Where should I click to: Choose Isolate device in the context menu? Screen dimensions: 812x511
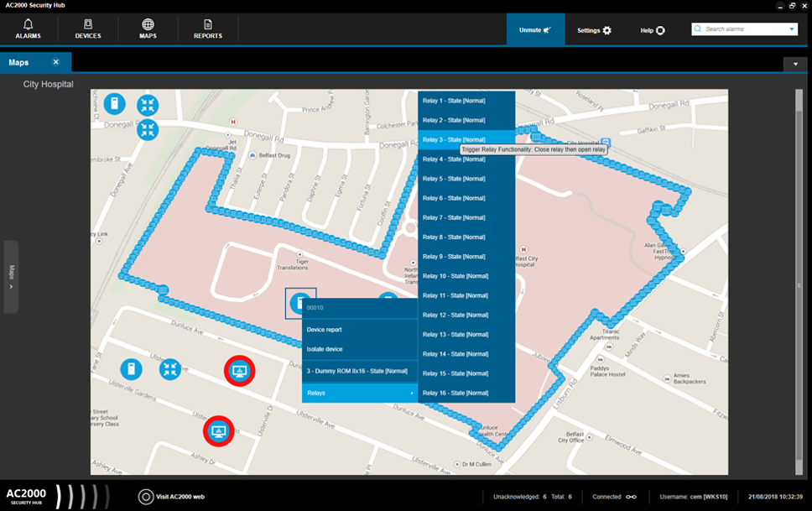[x=359, y=349]
